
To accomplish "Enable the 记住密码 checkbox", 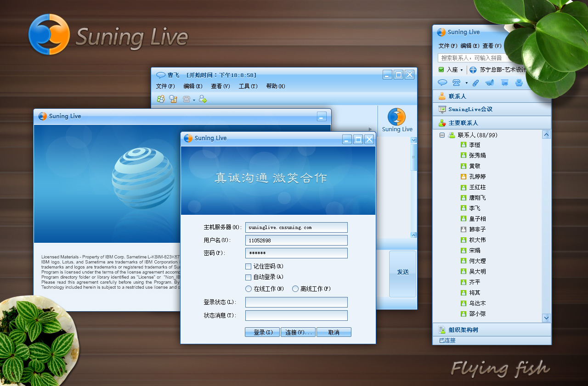I will 249,266.
